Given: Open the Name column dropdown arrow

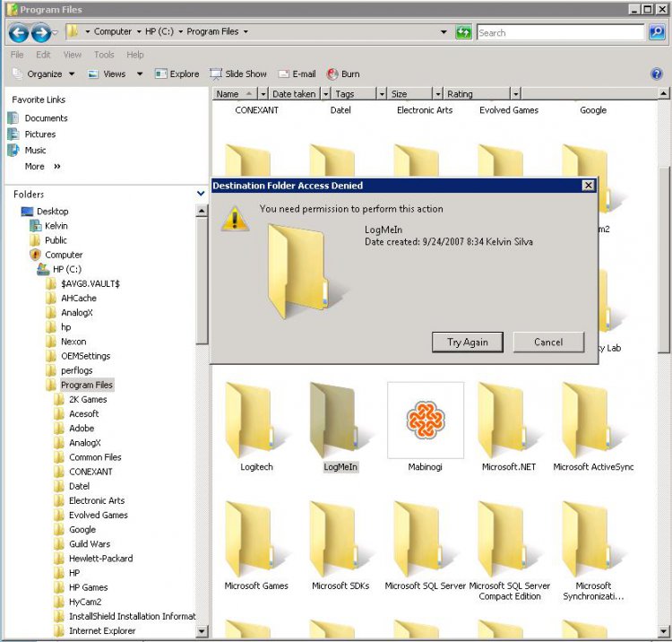Looking at the screenshot, I should pos(263,94).
